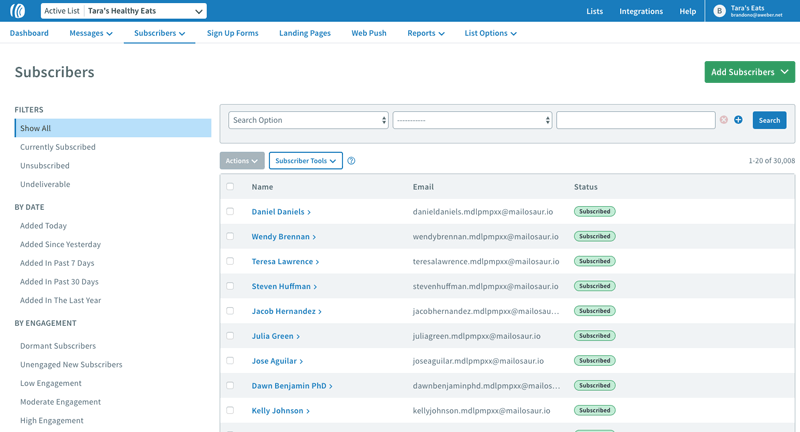The height and width of the screenshot is (432, 800).
Task: Click the red remove filter icon
Action: pos(724,120)
